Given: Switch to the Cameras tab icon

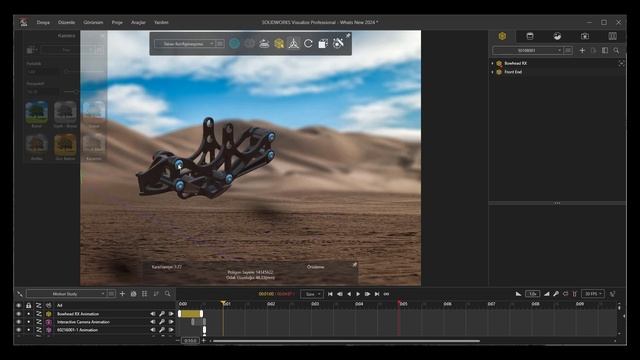Looking at the screenshot, I should (585, 36).
